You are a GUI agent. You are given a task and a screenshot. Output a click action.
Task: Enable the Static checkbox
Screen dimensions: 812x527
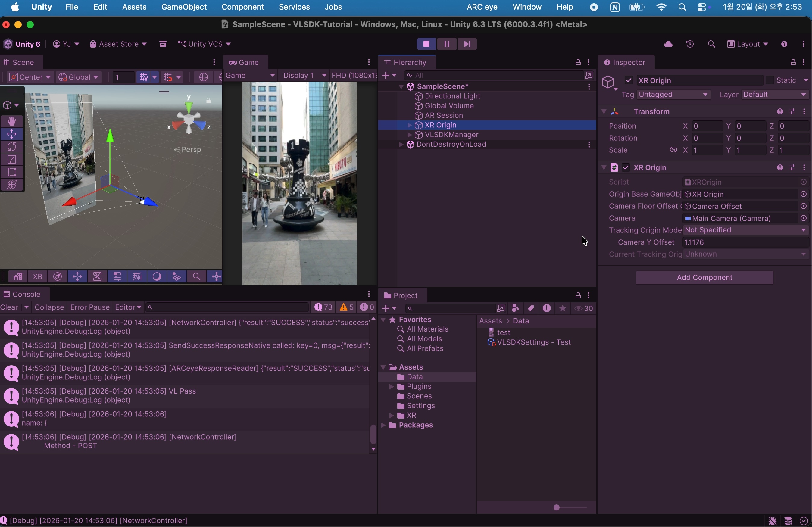click(x=770, y=80)
